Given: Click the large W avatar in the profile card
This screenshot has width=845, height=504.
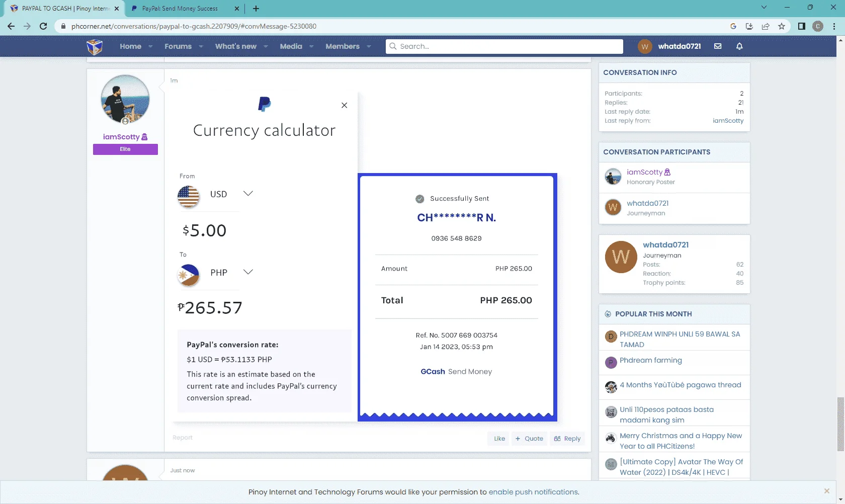Looking at the screenshot, I should 621,257.
